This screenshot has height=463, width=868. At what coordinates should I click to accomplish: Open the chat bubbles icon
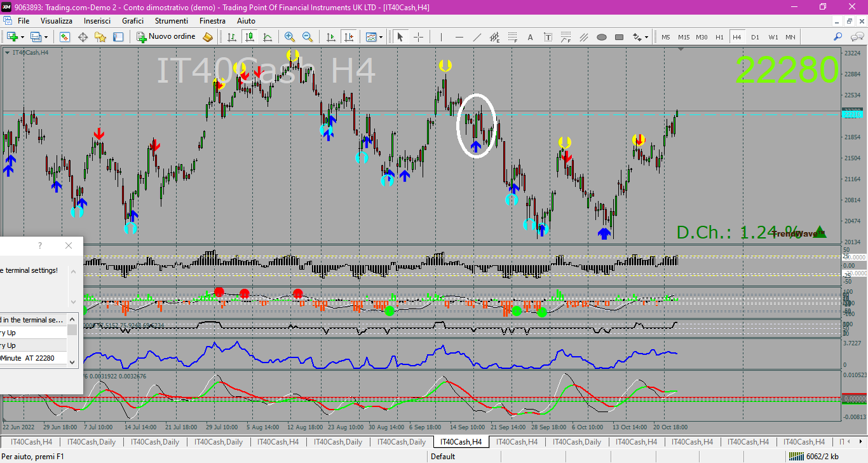coord(856,37)
